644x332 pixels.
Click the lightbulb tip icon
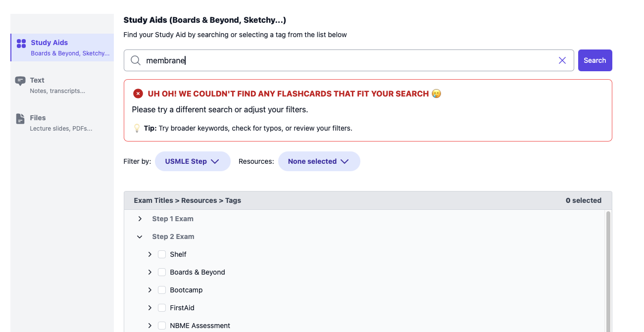(x=137, y=128)
